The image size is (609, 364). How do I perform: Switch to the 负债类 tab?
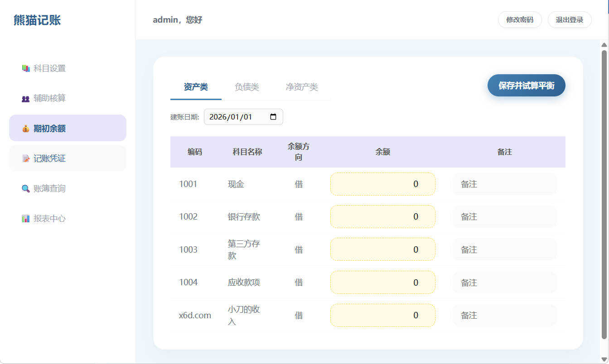click(247, 87)
